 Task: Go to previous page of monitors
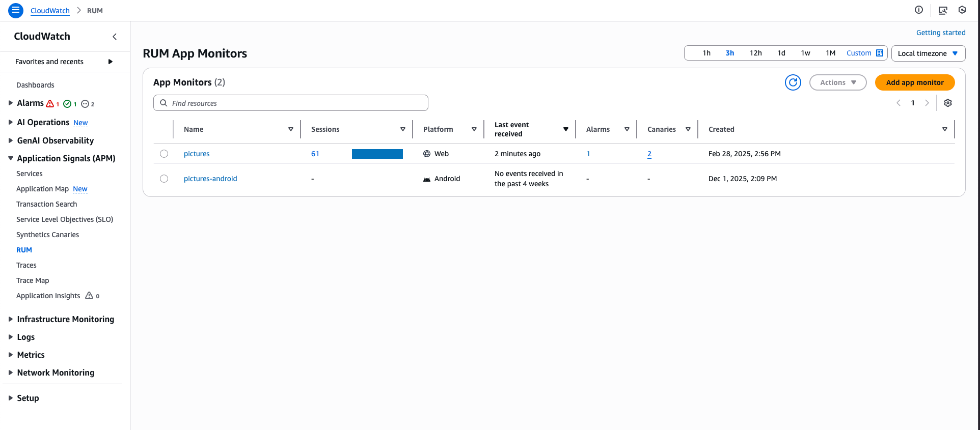coord(899,103)
